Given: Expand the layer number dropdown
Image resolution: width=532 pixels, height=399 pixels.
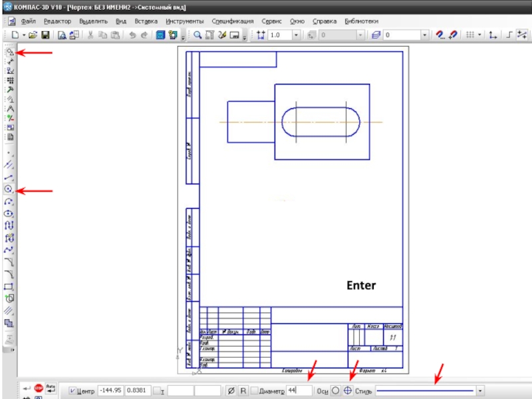Looking at the screenshot, I should [424, 35].
